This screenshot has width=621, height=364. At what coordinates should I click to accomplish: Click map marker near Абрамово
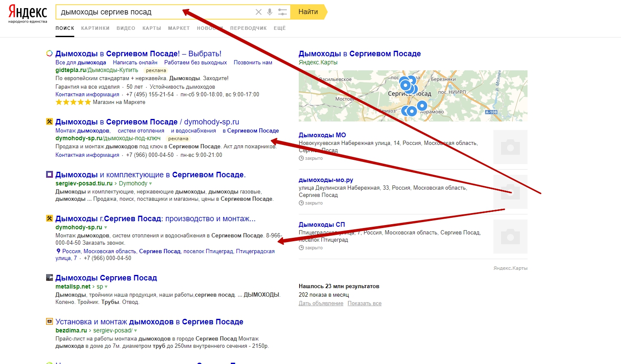[x=422, y=106]
